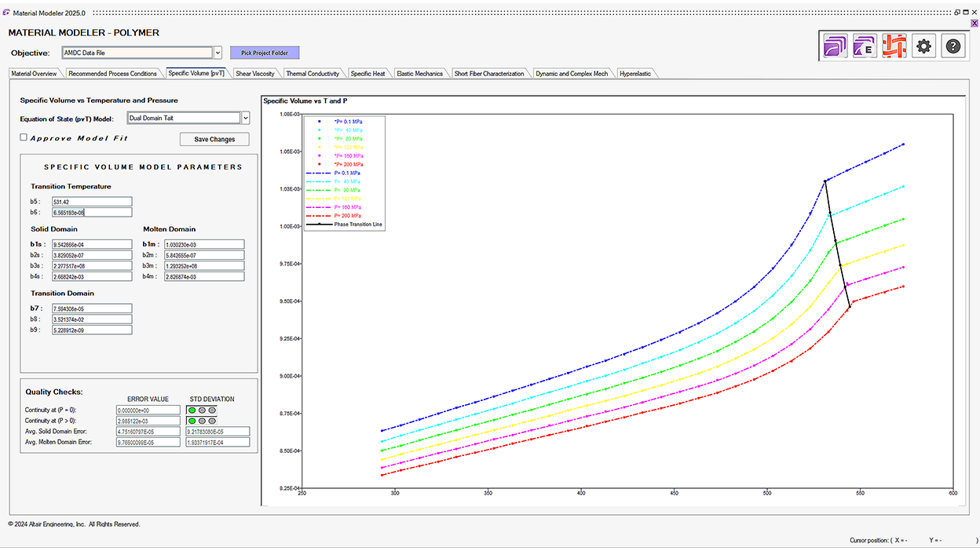The image size is (980, 551).
Task: Switch to the Shear Viscosity tab
Action: (x=255, y=74)
